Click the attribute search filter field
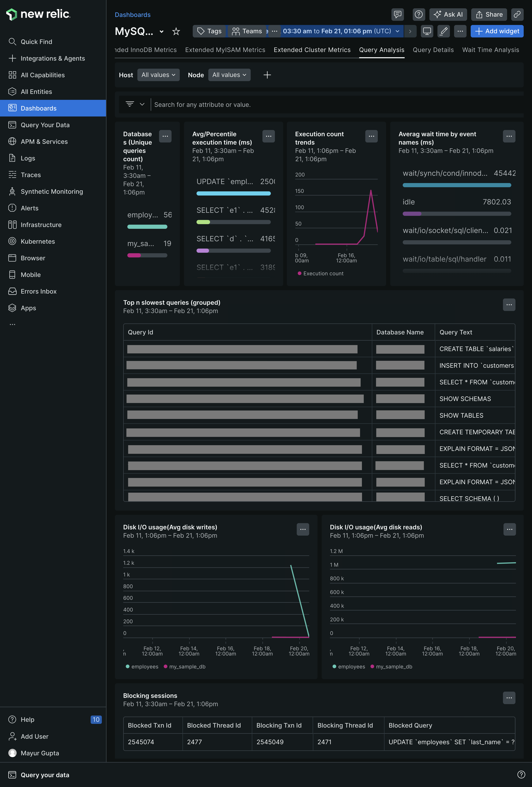The image size is (532, 787). pyautogui.click(x=305, y=105)
